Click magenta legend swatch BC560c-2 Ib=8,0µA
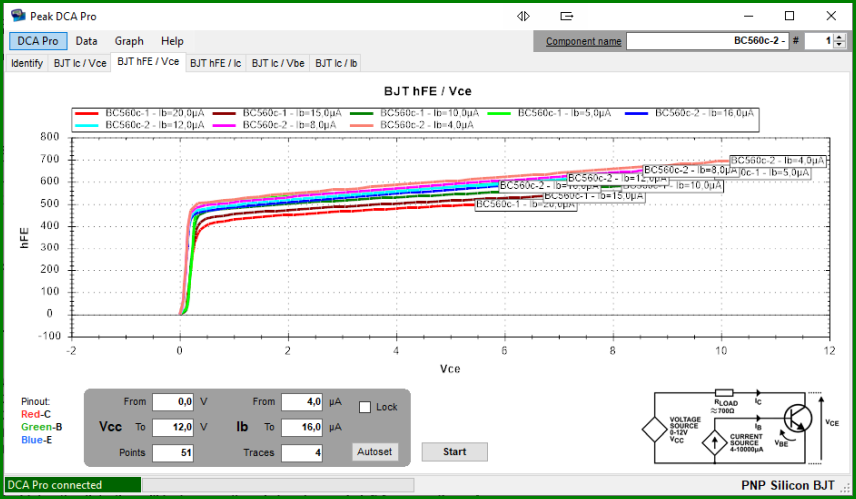The height and width of the screenshot is (499, 856). (224, 126)
